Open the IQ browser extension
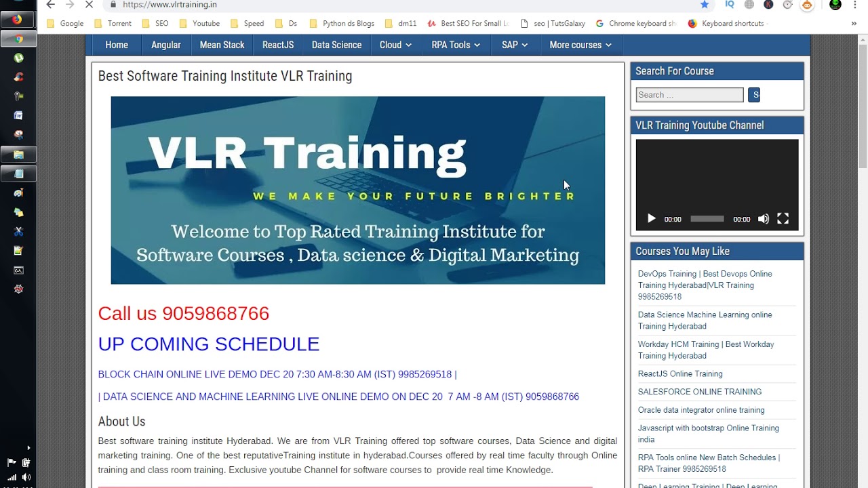This screenshot has height=488, width=868. click(x=730, y=5)
